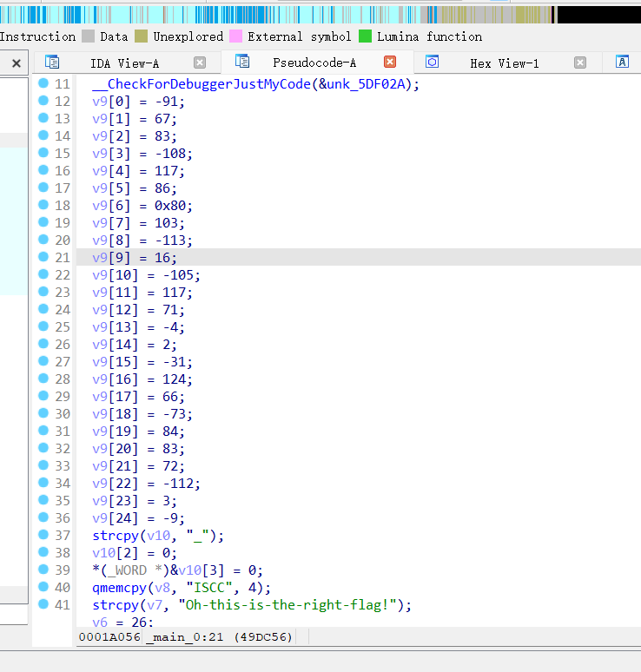This screenshot has width=641, height=672.
Task: Click strcpy call on line 37
Action: click(x=116, y=537)
